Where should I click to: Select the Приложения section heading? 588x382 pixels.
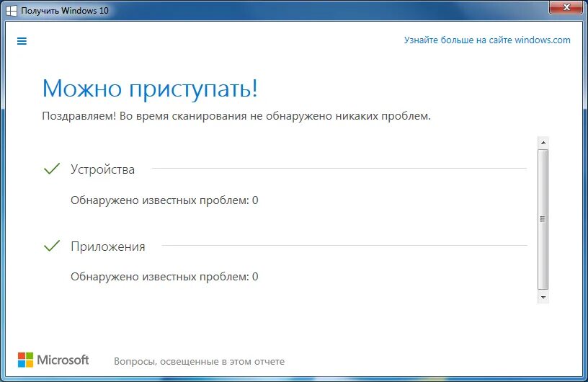point(107,246)
